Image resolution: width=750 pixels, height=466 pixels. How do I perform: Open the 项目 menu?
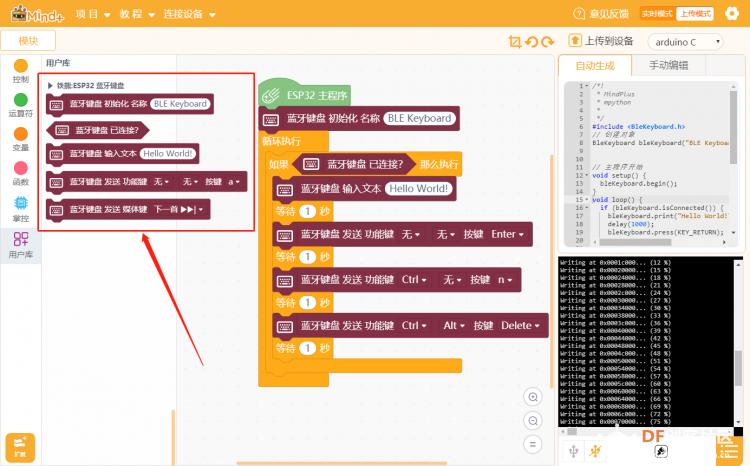93,14
